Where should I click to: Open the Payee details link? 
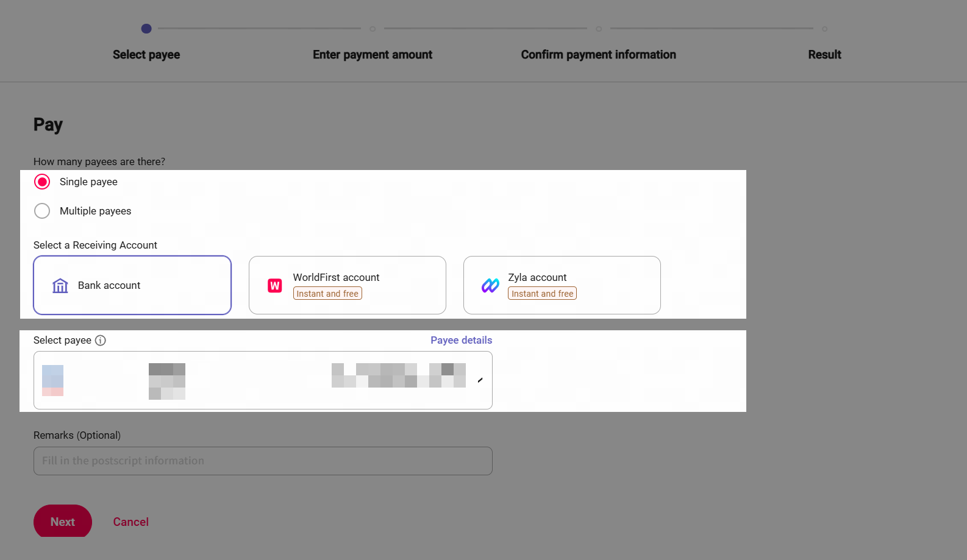(462, 340)
